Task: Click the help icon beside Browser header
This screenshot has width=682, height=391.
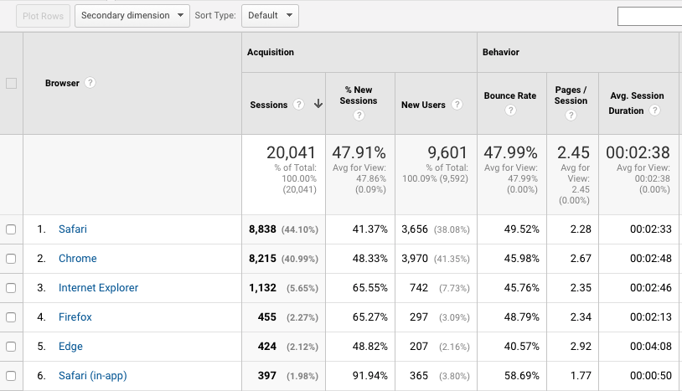Action: tap(90, 83)
